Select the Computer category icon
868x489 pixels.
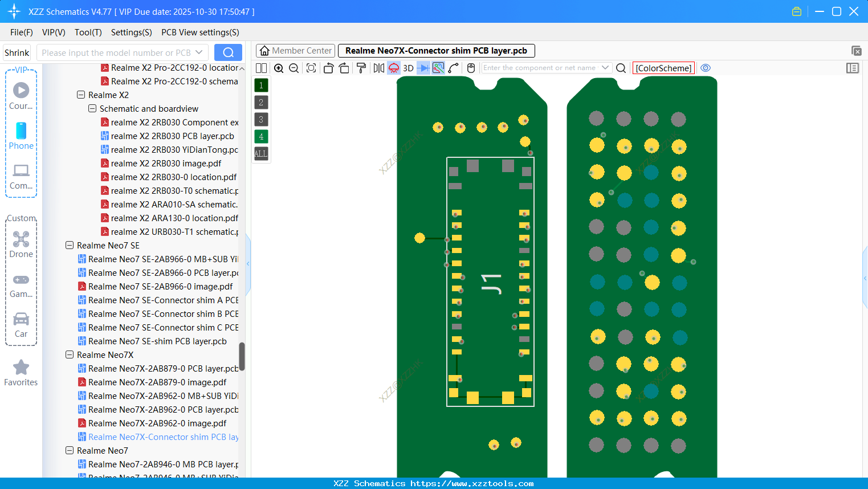(21, 176)
